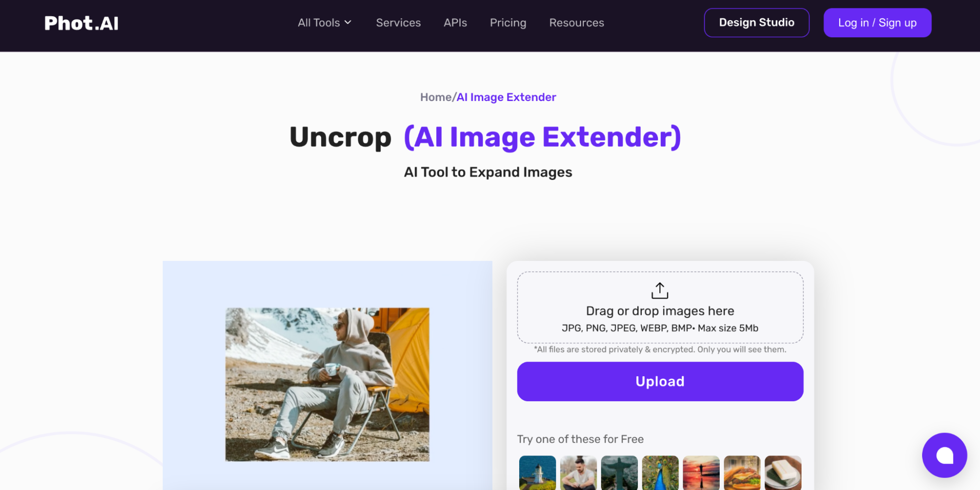
Task: Click the 'Uncrop' heading word
Action: point(341,137)
